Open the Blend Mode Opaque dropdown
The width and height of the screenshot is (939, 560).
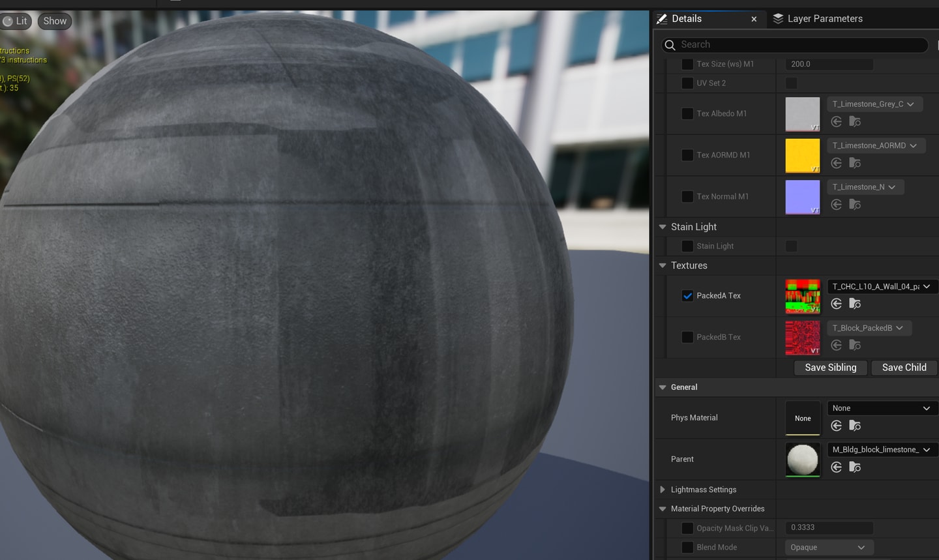click(829, 548)
